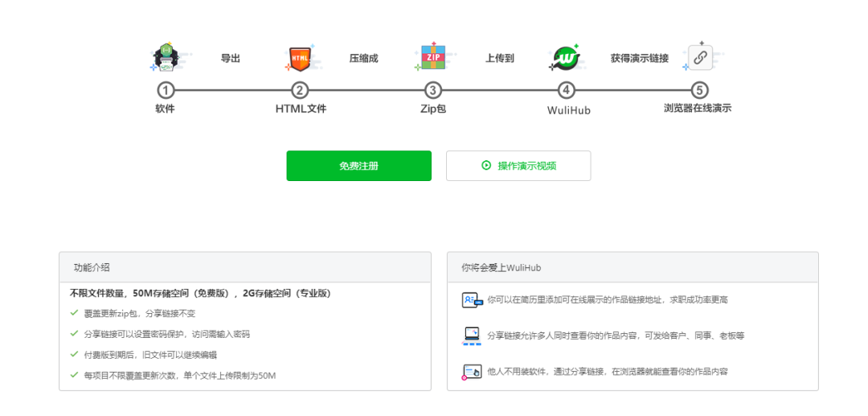Image resolution: width=868 pixels, height=416 pixels.
Task: Click the browser pointer icon beside 他人不用装软件
Action: (x=473, y=372)
